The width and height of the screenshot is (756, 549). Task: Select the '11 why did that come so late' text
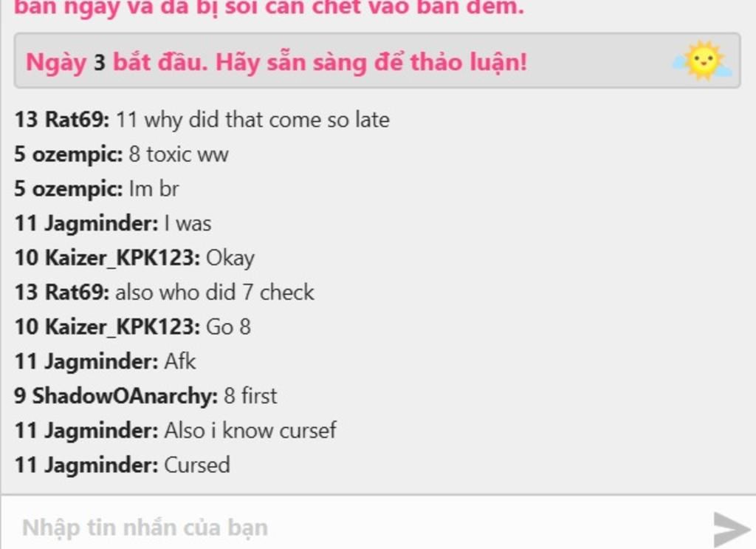[252, 120]
